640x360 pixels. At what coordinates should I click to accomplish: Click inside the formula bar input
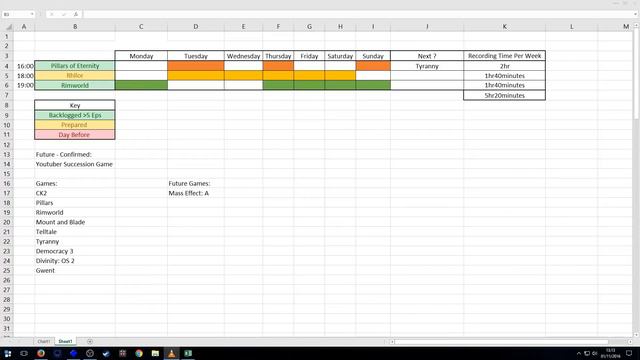(x=357, y=14)
